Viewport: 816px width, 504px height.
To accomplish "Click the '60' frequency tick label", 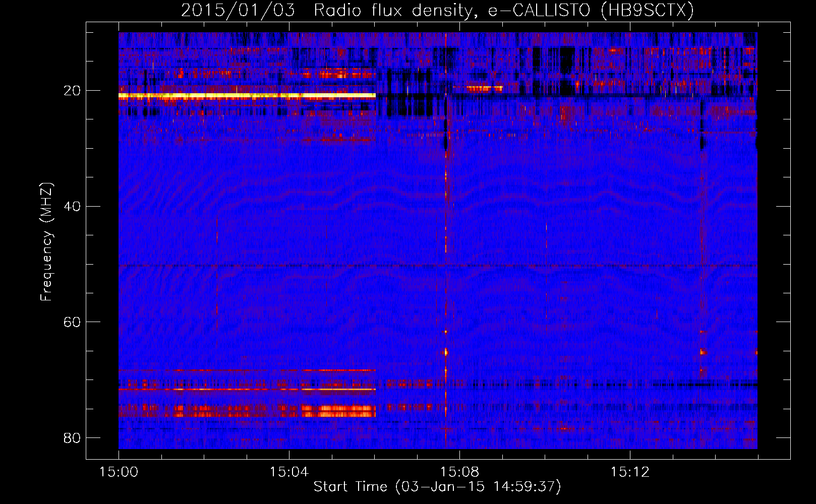I will (x=72, y=322).
